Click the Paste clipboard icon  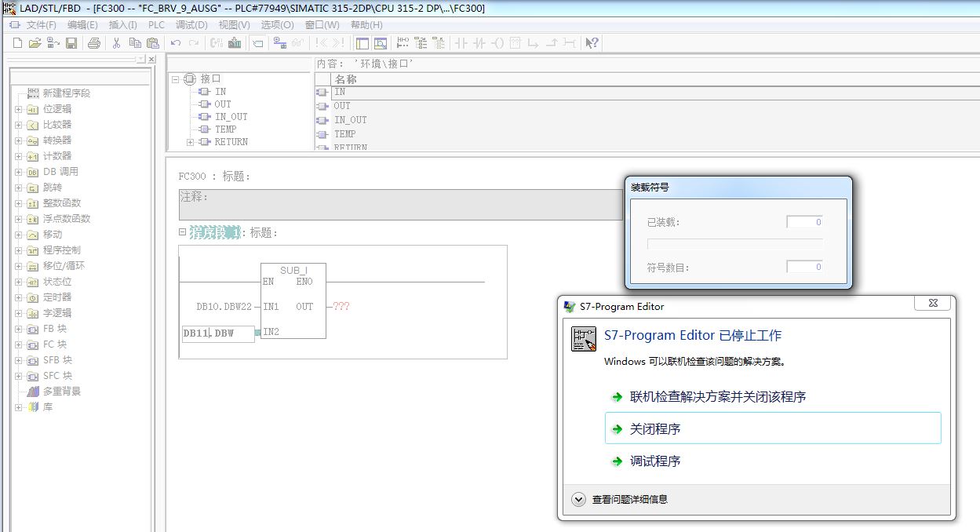tap(153, 43)
